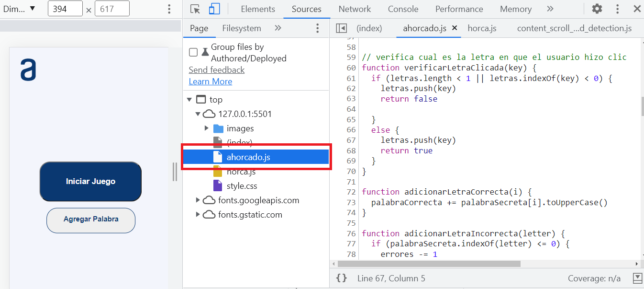Expand the fonts.googleapis.com domain node
The image size is (644, 289).
[198, 200]
